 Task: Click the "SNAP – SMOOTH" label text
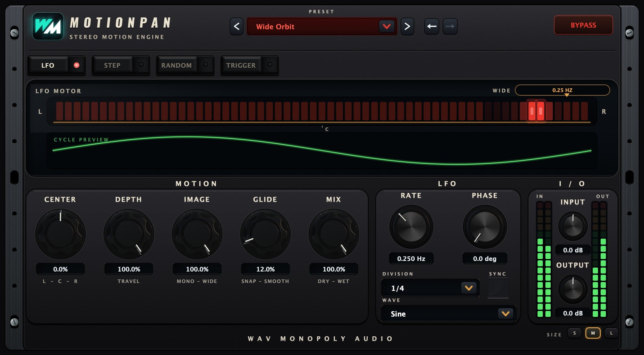pos(265,281)
